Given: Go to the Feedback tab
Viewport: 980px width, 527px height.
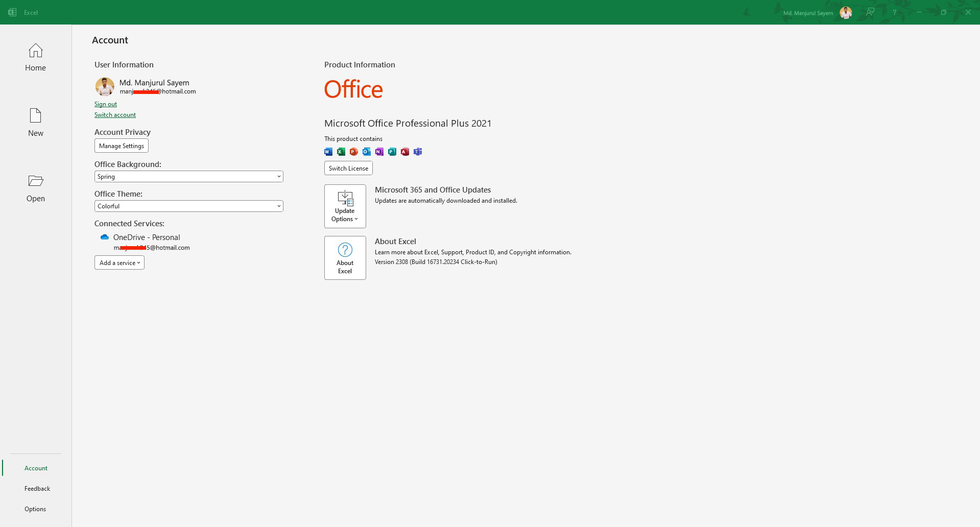Looking at the screenshot, I should coord(37,489).
